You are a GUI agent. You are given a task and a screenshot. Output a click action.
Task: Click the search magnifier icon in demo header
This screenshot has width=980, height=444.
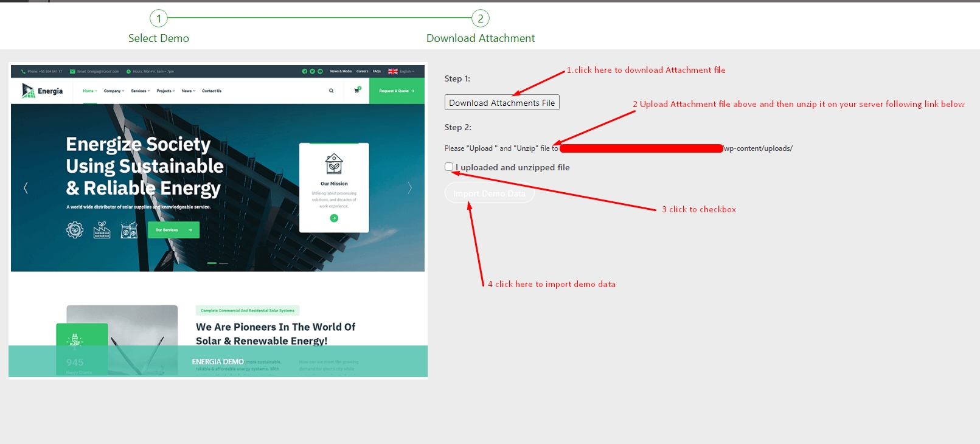[x=331, y=91]
